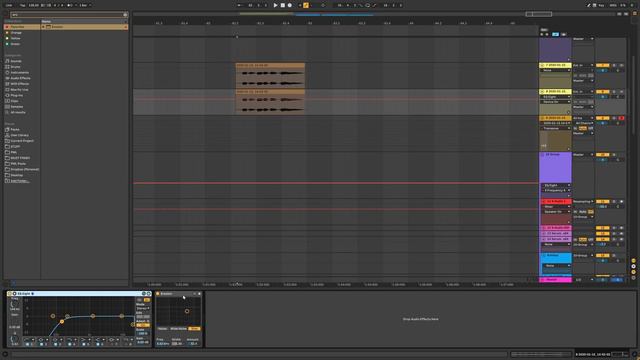Start playback with the Play button
This screenshot has width=640, height=360.
276,5
